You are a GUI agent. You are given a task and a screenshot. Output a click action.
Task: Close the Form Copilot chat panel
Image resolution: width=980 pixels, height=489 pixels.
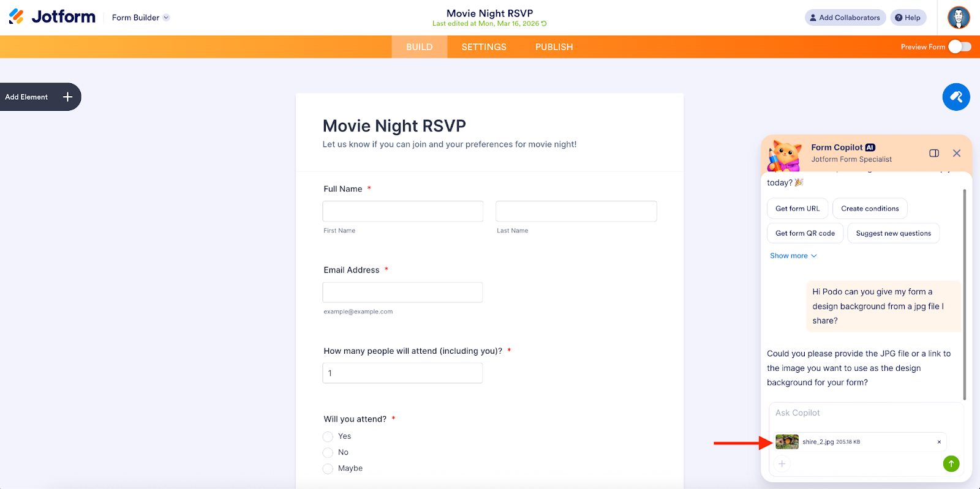(x=957, y=153)
